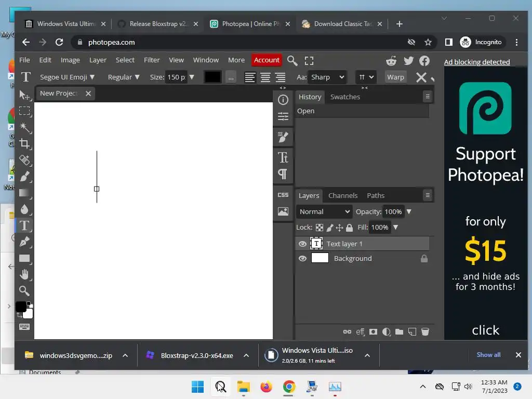
Task: Open the font size dropdown arrow
Action: 192,77
